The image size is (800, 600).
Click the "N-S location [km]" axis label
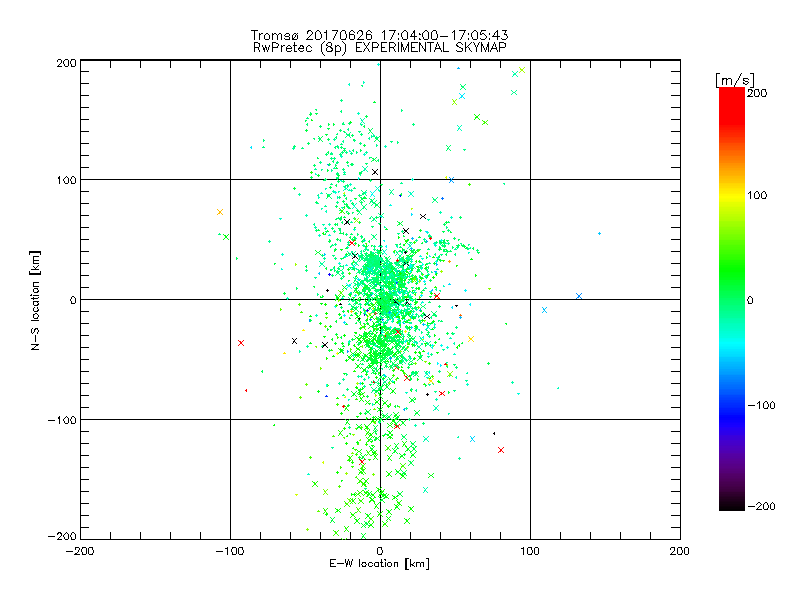(35, 301)
